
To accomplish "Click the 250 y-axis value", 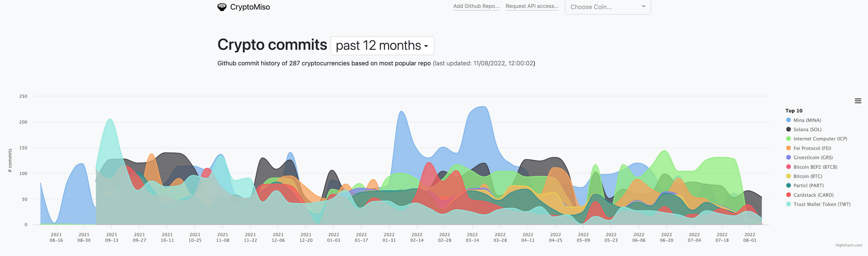I will [x=23, y=96].
